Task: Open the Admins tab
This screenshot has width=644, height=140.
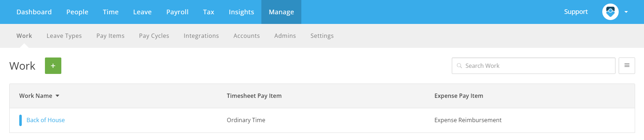Action: (x=285, y=36)
